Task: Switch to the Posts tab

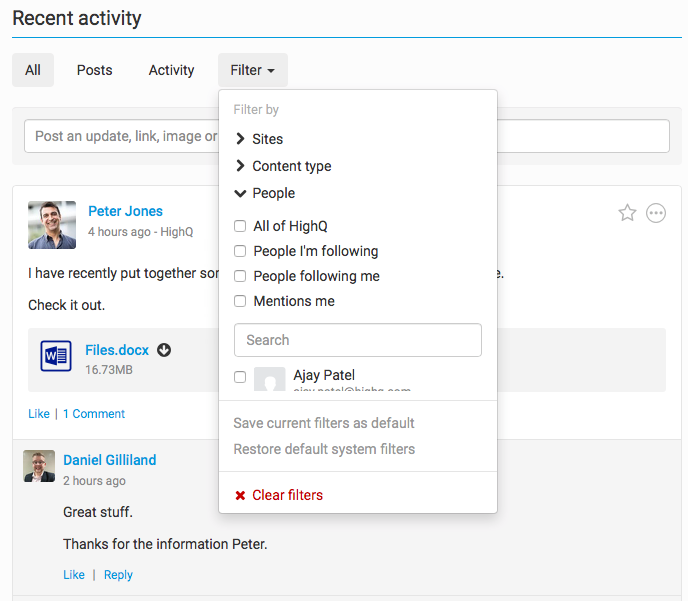Action: pyautogui.click(x=94, y=70)
